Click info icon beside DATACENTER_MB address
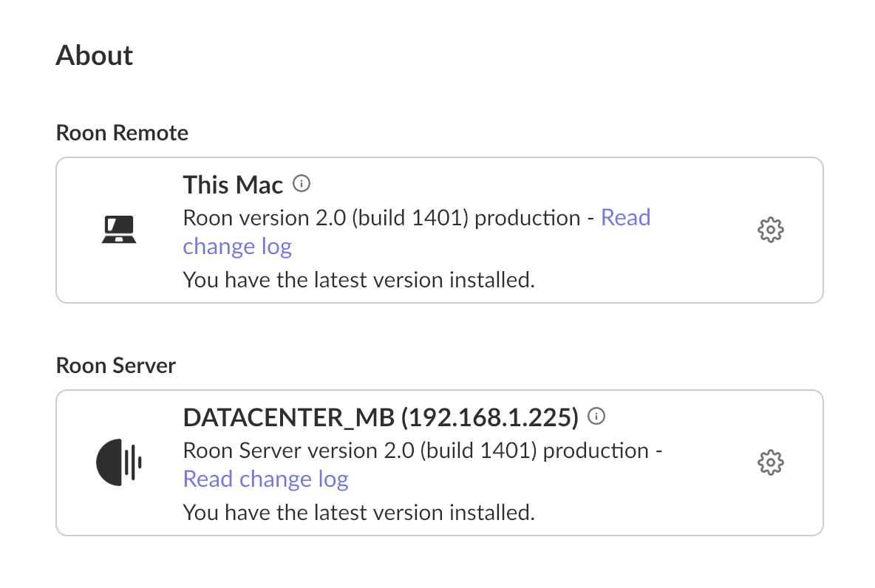 [x=596, y=416]
